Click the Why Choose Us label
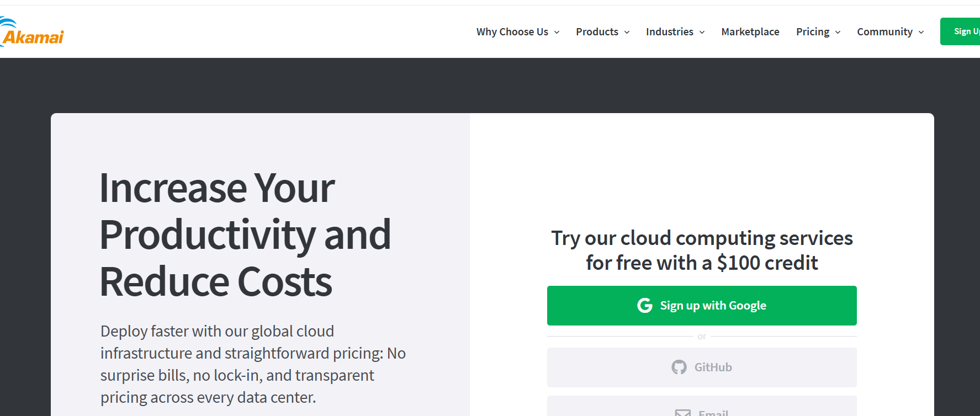 tap(512, 32)
